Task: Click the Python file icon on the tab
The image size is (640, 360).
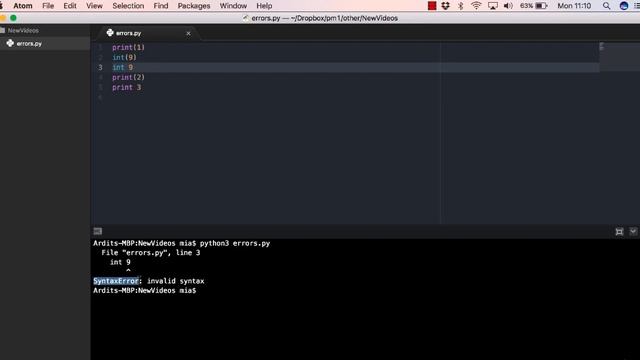Action: tap(110, 33)
